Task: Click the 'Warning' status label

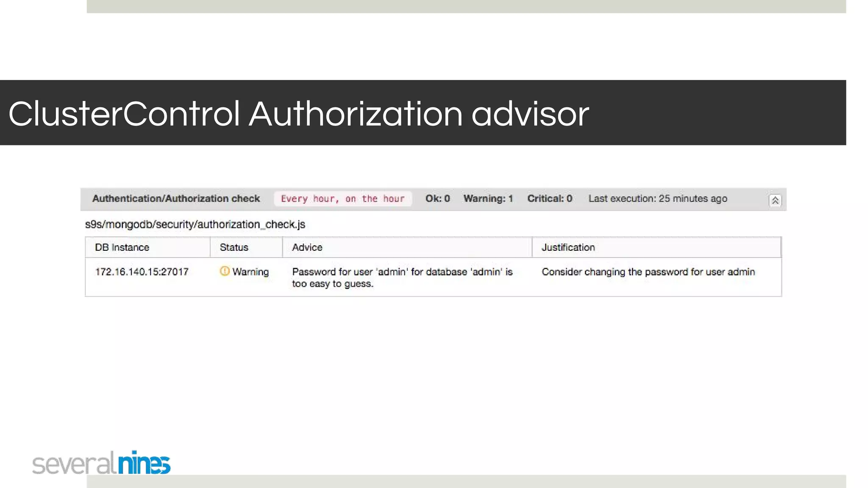Action: pyautogui.click(x=250, y=272)
